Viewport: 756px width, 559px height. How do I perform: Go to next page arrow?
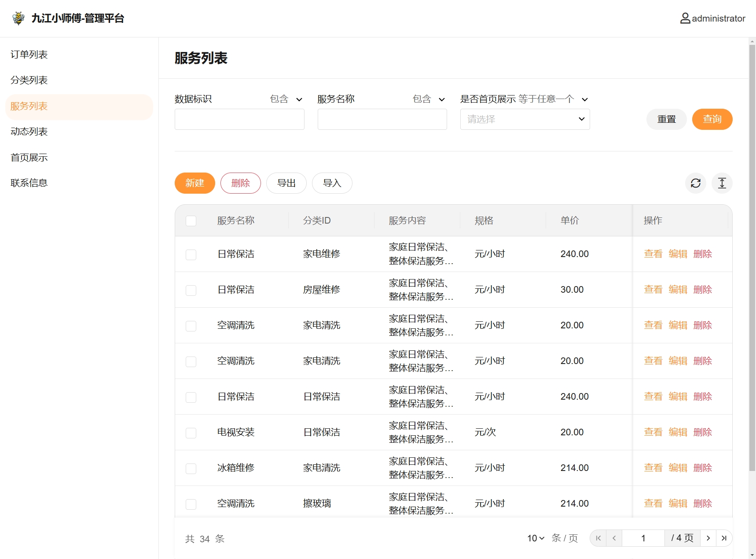click(x=708, y=538)
